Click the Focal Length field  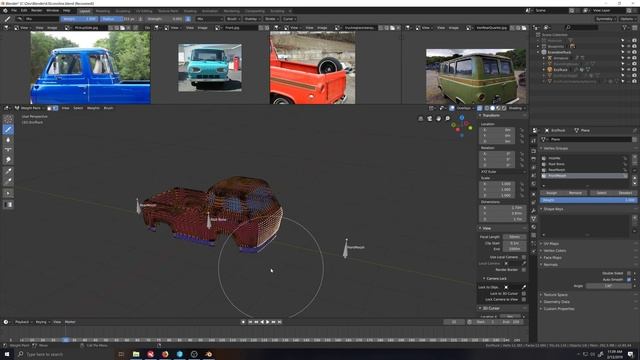pyautogui.click(x=514, y=237)
